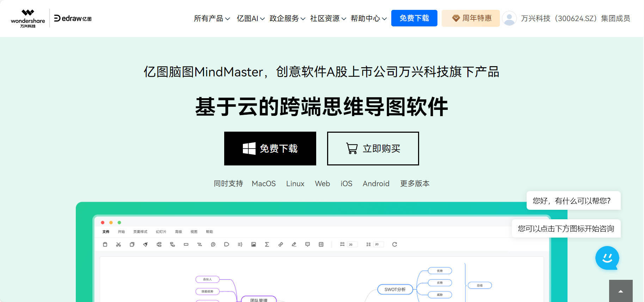Select the Linux version link

click(295, 183)
